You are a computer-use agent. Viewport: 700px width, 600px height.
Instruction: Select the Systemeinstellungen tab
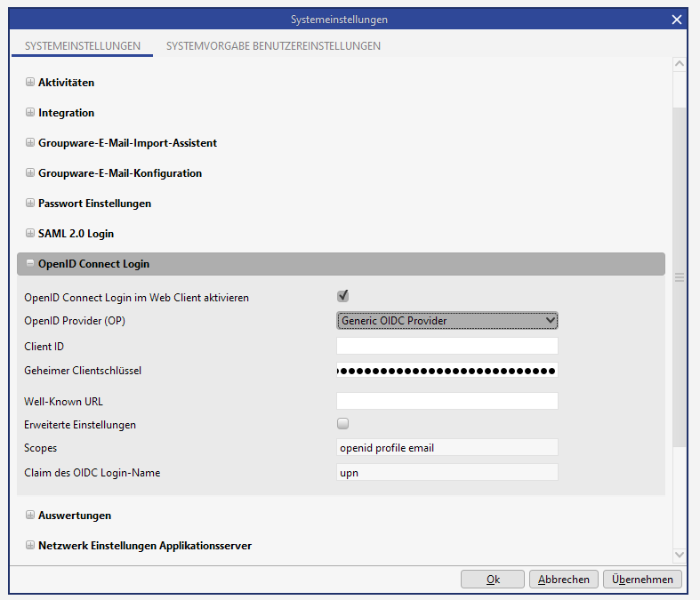coord(83,45)
